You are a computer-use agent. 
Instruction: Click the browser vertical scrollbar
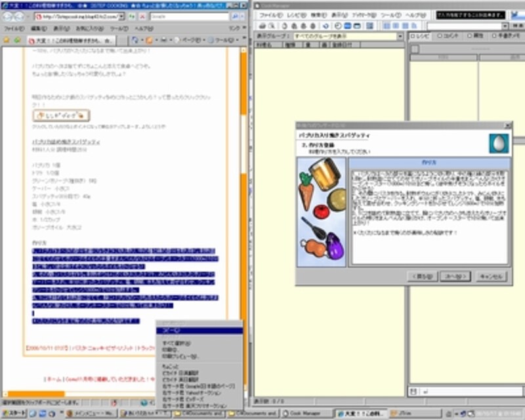[243, 197]
